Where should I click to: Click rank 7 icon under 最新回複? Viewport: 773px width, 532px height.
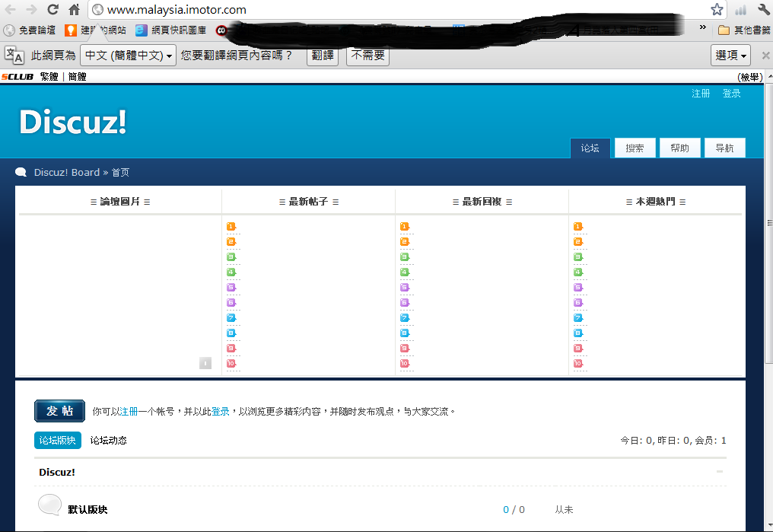[x=405, y=317]
